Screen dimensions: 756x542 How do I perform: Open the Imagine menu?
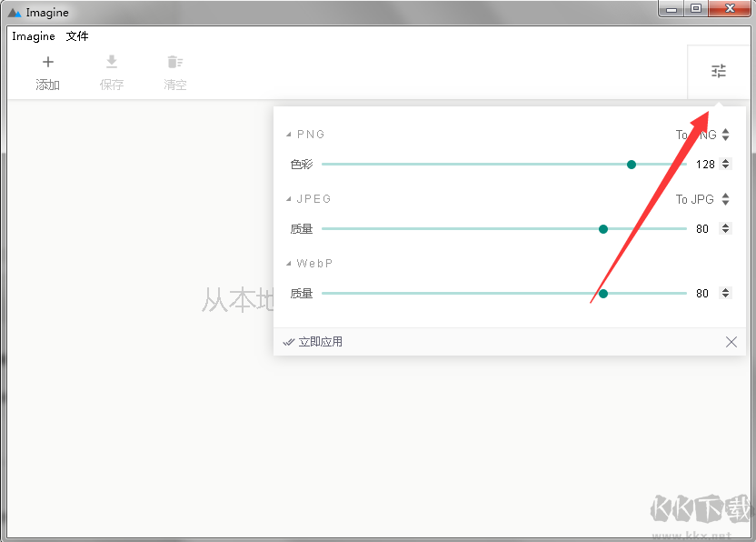[x=34, y=36]
